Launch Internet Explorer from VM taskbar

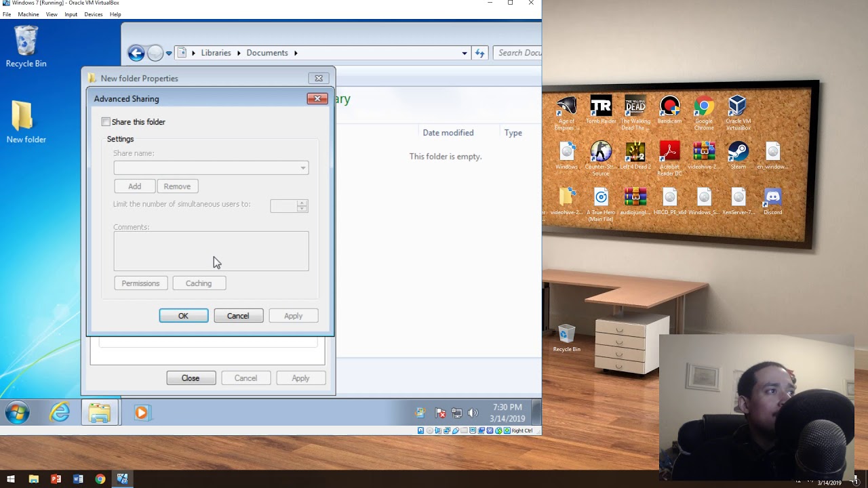(x=60, y=412)
